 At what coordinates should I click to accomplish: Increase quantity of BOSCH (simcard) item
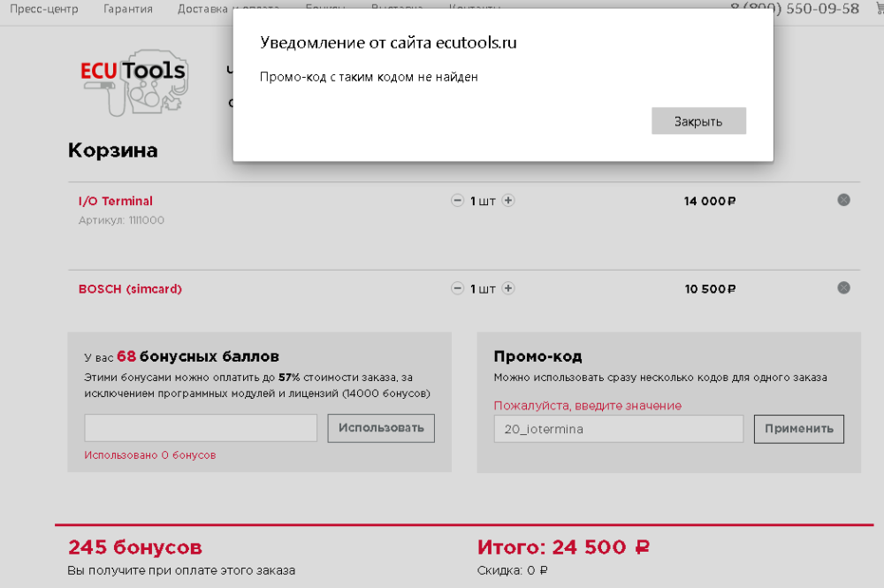(508, 287)
